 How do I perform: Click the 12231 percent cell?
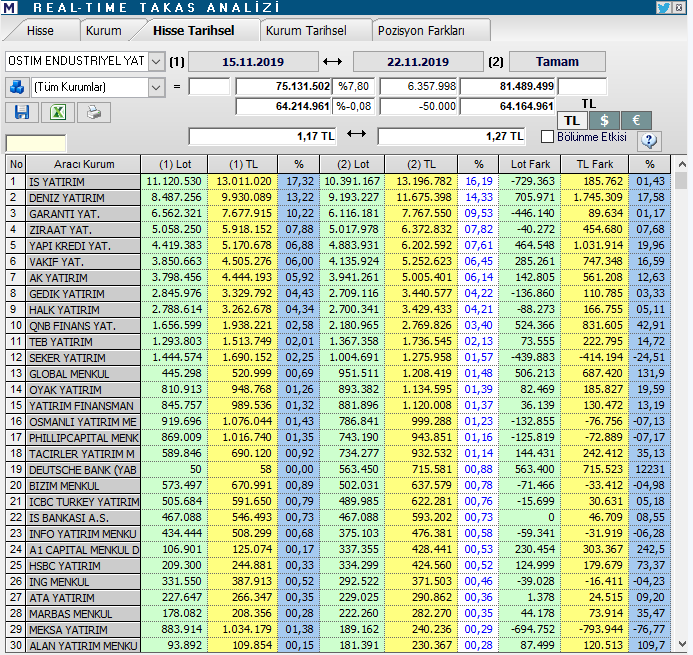click(650, 469)
